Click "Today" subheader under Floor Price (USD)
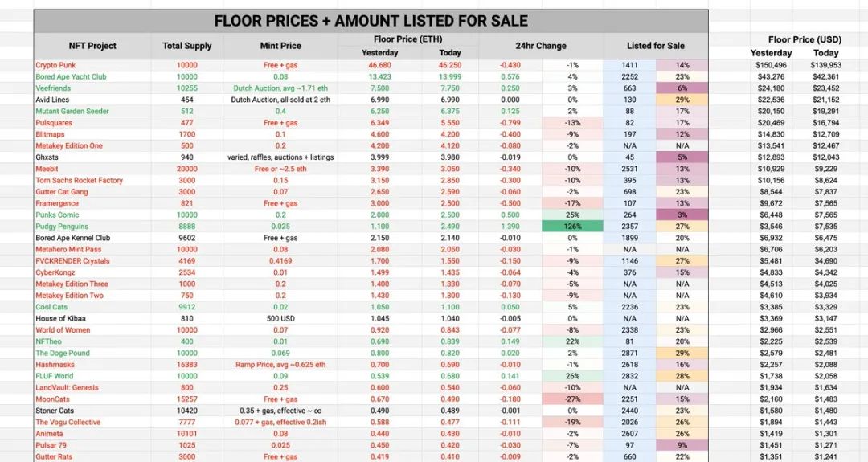This screenshot has width=868, height=462. 825,53
